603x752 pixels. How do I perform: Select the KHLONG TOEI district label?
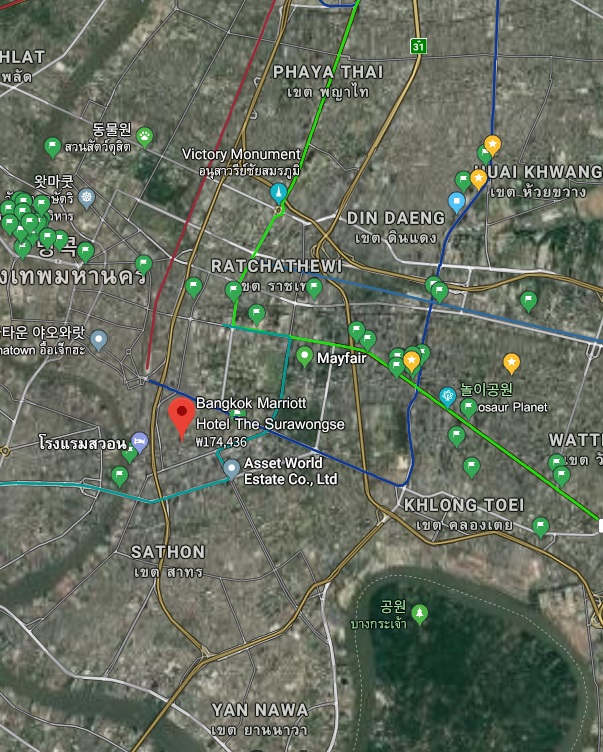[464, 505]
